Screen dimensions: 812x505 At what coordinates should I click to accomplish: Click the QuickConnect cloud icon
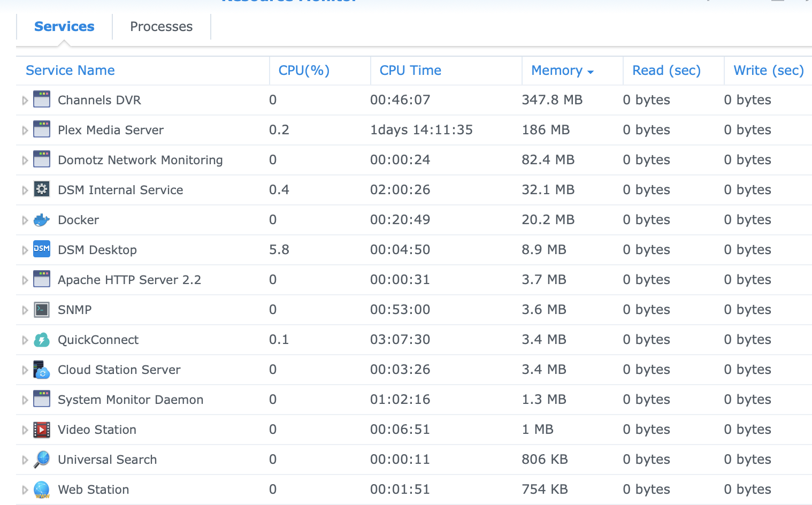click(42, 340)
